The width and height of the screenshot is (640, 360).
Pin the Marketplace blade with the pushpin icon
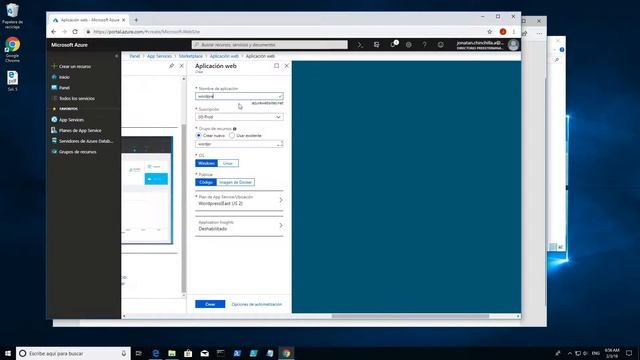point(171,66)
